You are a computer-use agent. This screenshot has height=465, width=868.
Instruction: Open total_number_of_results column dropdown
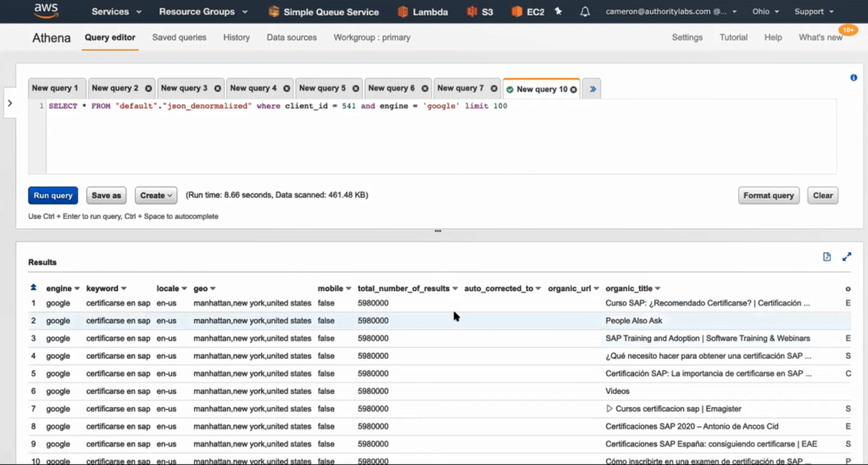455,289
